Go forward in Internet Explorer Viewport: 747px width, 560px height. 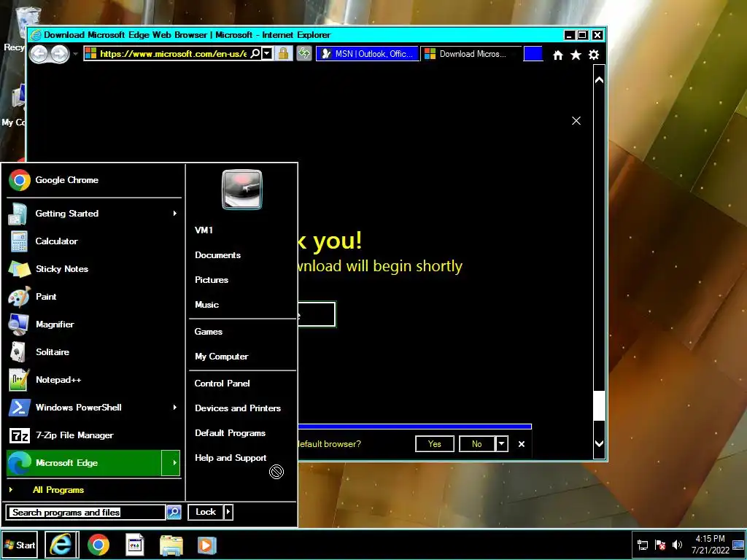point(60,54)
